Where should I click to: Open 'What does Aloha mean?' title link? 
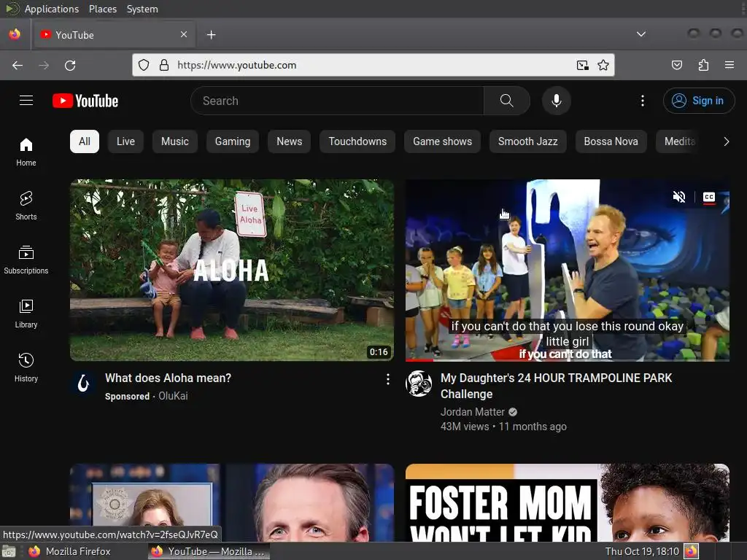pos(169,378)
